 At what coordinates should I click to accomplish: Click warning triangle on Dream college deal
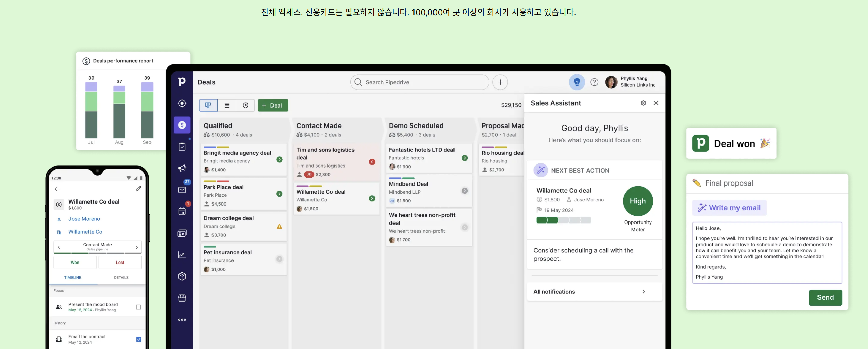point(279,226)
